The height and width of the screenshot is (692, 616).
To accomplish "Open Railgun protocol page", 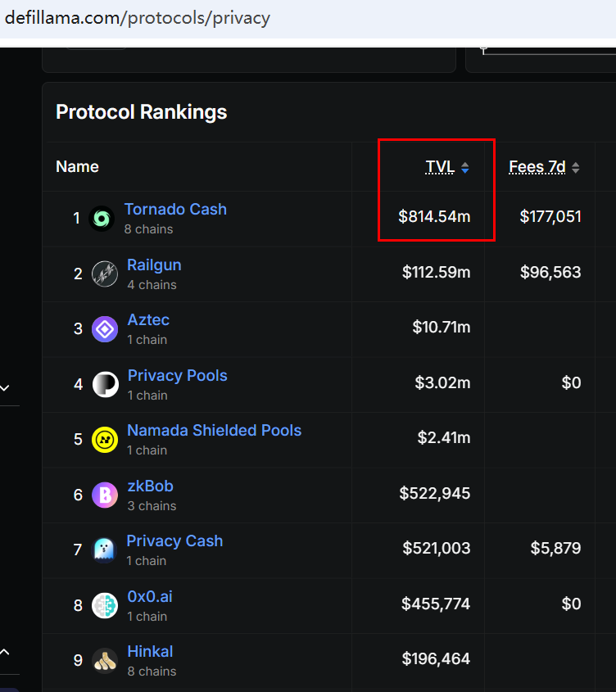I will coord(154,265).
